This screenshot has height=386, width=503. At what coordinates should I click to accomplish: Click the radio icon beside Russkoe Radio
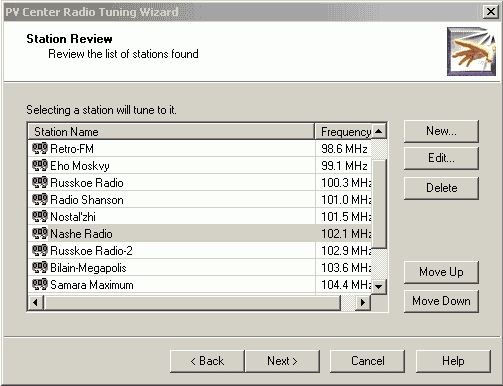(40, 182)
